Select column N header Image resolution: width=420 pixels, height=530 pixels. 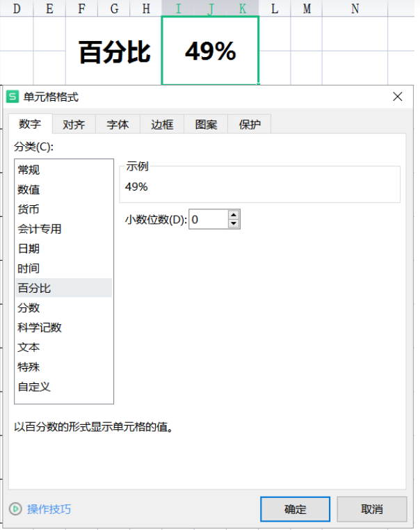point(355,8)
